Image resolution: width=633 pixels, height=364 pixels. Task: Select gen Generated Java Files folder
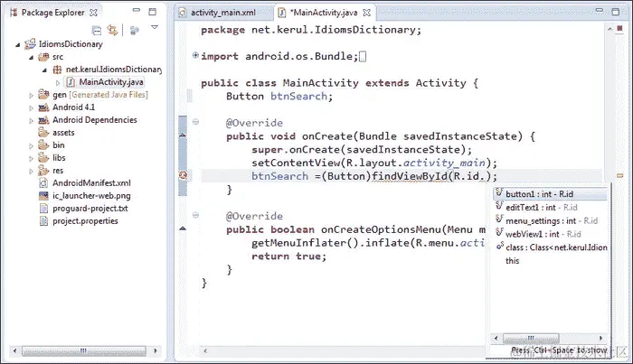[x=100, y=95]
